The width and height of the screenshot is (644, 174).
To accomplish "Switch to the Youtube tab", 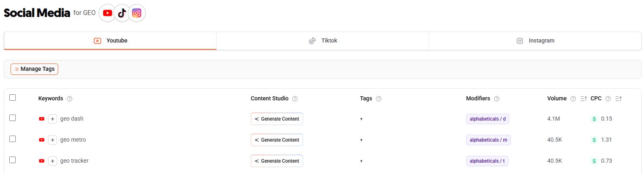I will [110, 40].
